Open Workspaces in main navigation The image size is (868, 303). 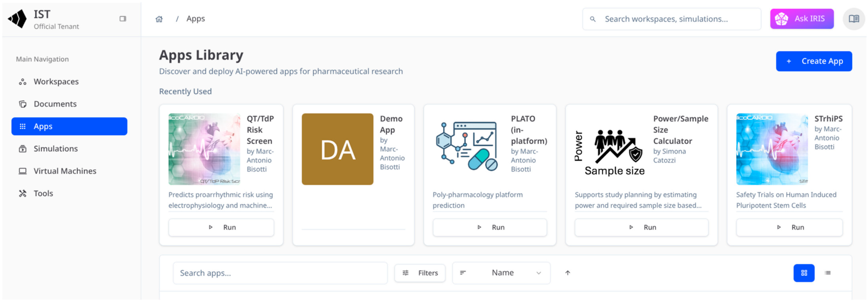[69, 82]
